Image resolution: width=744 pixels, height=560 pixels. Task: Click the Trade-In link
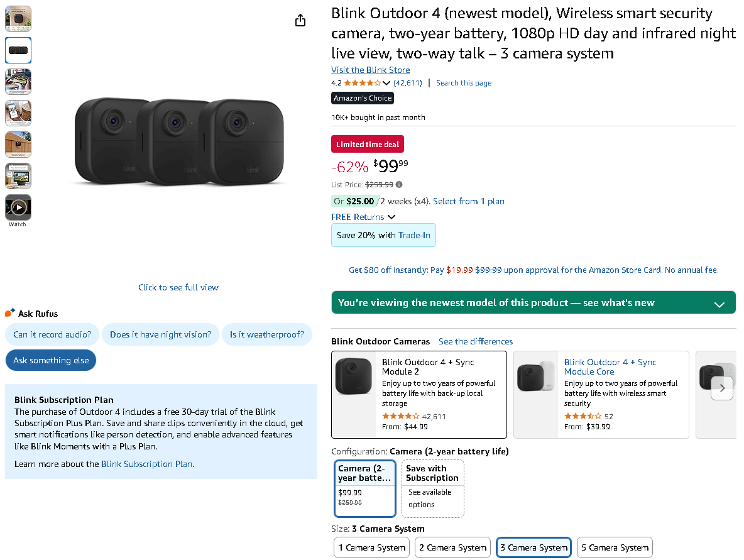pos(414,235)
